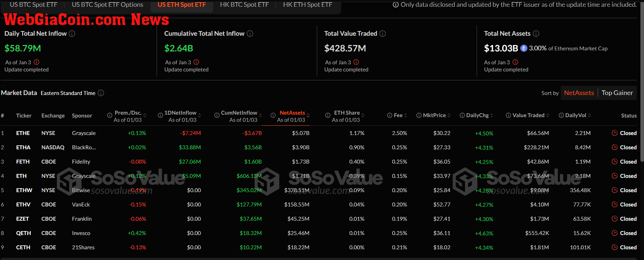Sort table by ETH Share arrows
644x260 pixels.
click(x=363, y=115)
